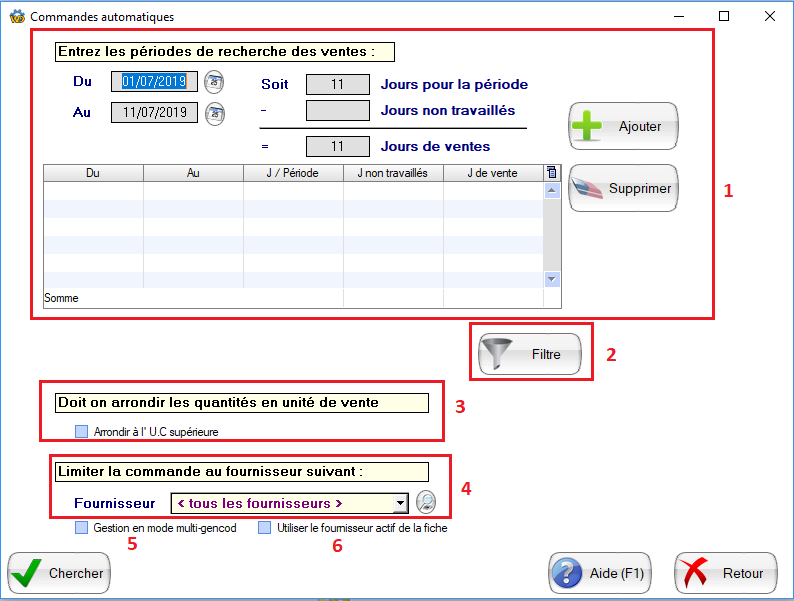Image resolution: width=794 pixels, height=601 pixels.
Task: Open calendar picker for Du date
Action: pos(214,83)
